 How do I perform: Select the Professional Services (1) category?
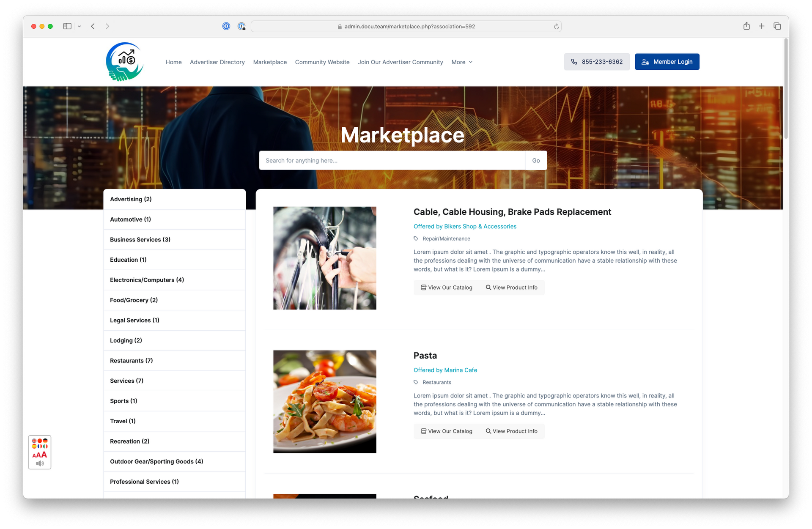click(x=174, y=482)
